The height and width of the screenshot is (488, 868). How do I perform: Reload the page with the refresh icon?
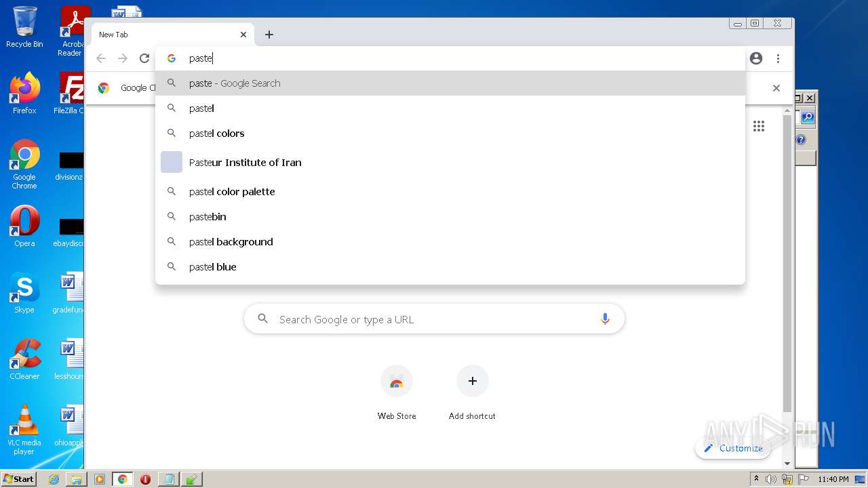144,58
